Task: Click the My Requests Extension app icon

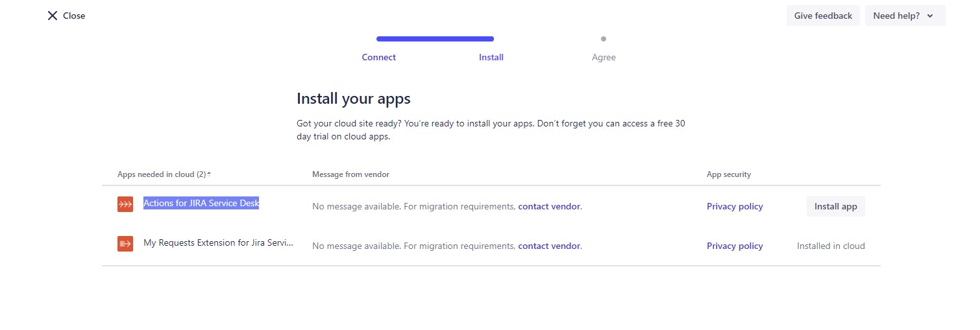Action: click(125, 243)
